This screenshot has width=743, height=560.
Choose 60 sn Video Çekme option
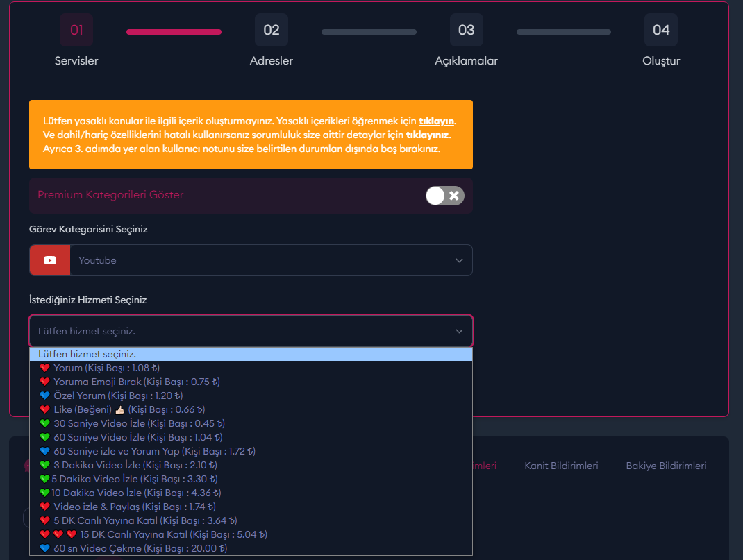click(251, 548)
